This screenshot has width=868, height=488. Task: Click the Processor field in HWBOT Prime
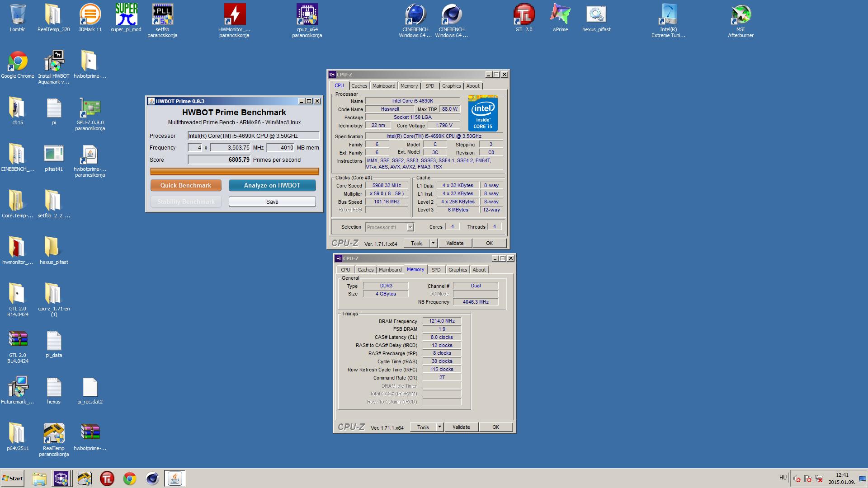pyautogui.click(x=254, y=136)
